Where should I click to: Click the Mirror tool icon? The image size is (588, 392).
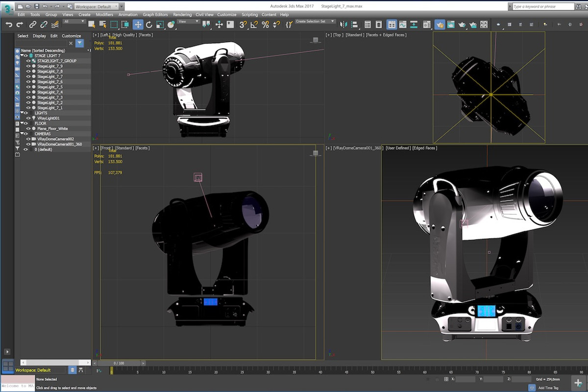[343, 24]
